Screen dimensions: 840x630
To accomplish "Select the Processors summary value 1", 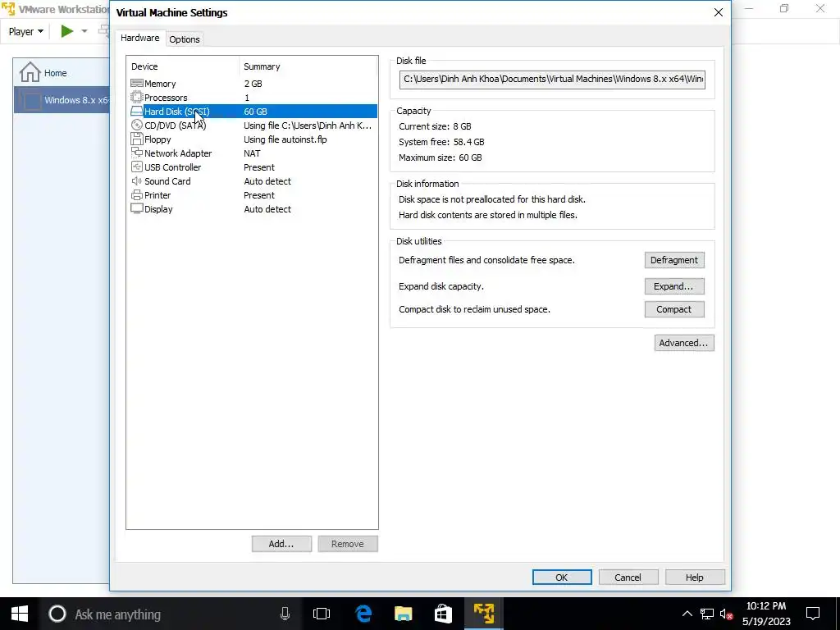I will click(x=247, y=98).
